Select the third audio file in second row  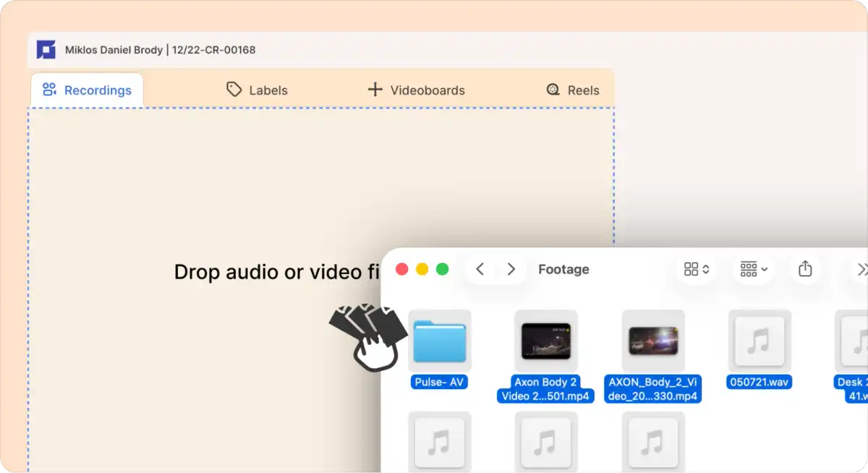[x=653, y=442]
